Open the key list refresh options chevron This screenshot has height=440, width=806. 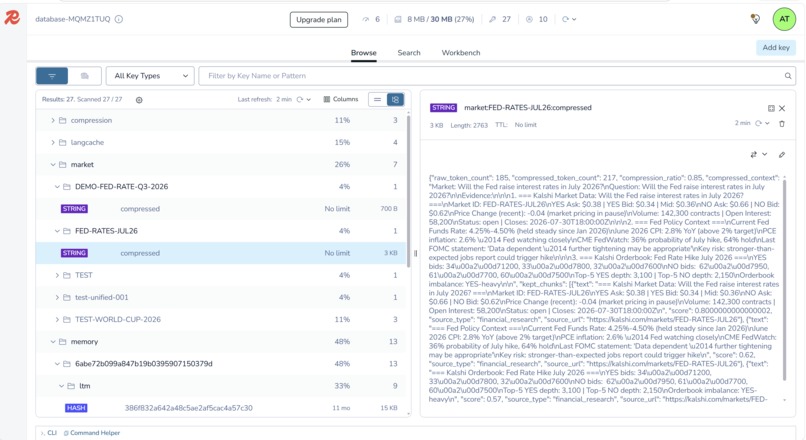(x=308, y=100)
